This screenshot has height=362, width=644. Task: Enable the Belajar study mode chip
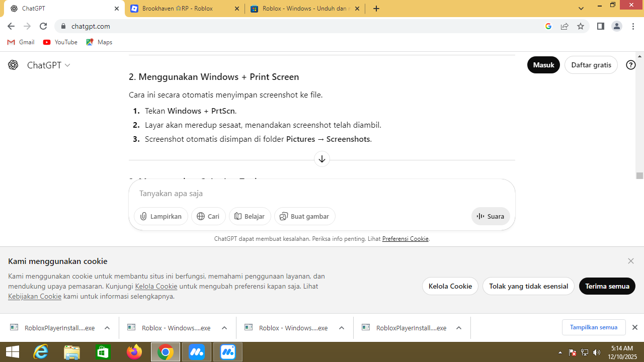250,216
